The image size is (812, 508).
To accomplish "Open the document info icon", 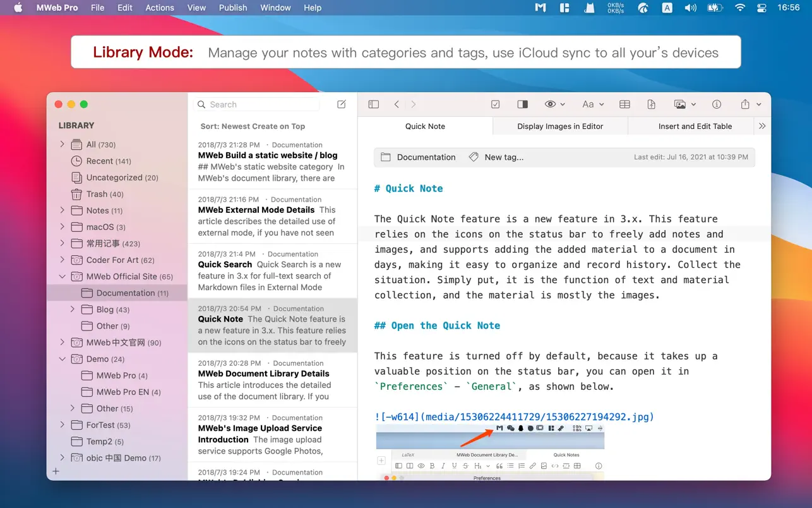I will [x=717, y=104].
